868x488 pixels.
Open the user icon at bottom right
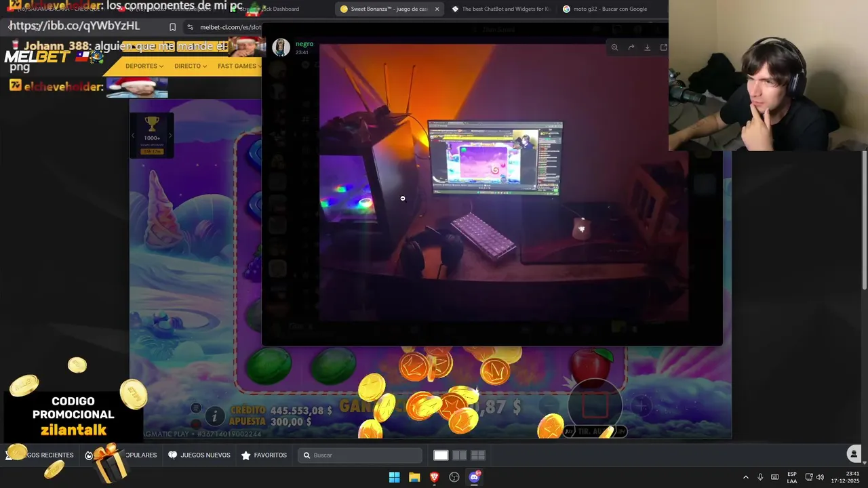[854, 454]
